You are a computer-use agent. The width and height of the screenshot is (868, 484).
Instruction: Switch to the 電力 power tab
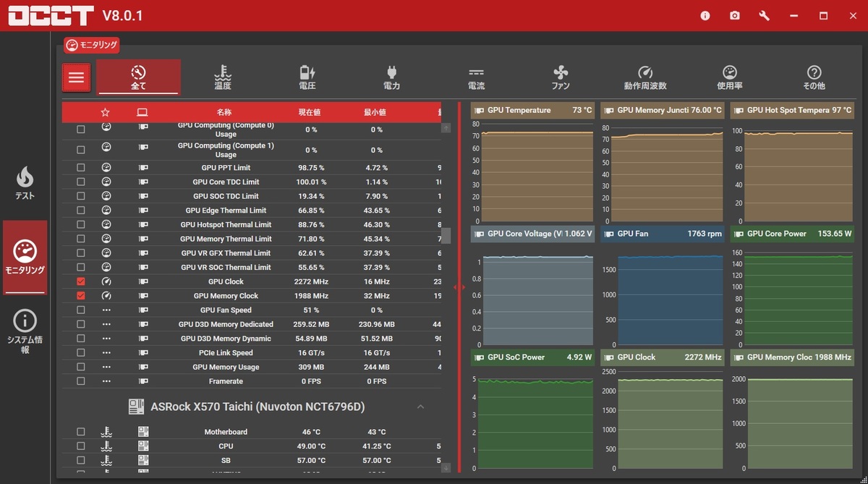[391, 77]
